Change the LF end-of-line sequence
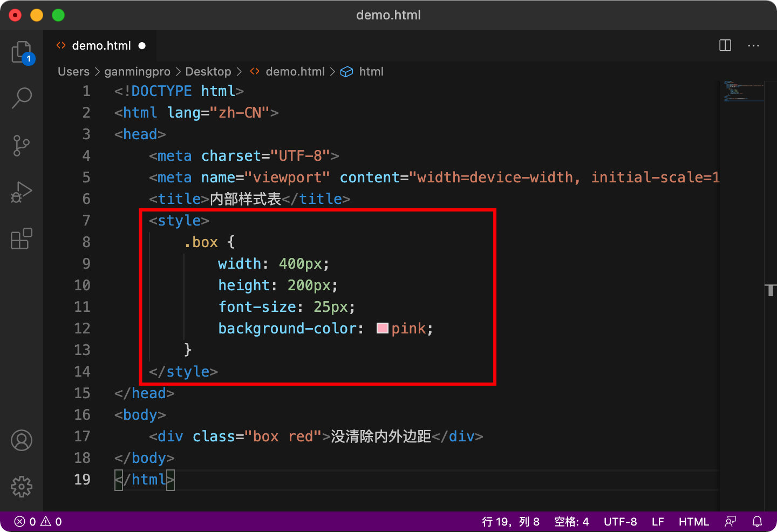The image size is (777, 532). pyautogui.click(x=658, y=522)
